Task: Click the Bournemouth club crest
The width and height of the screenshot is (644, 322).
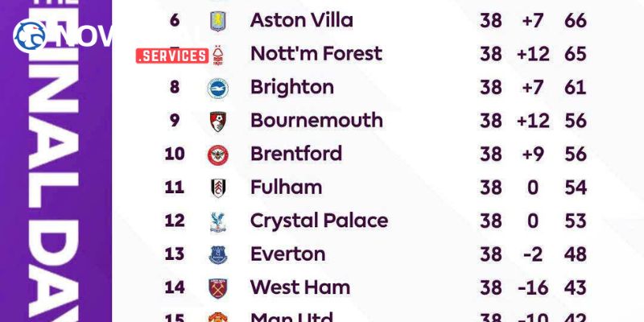Action: coord(217,121)
